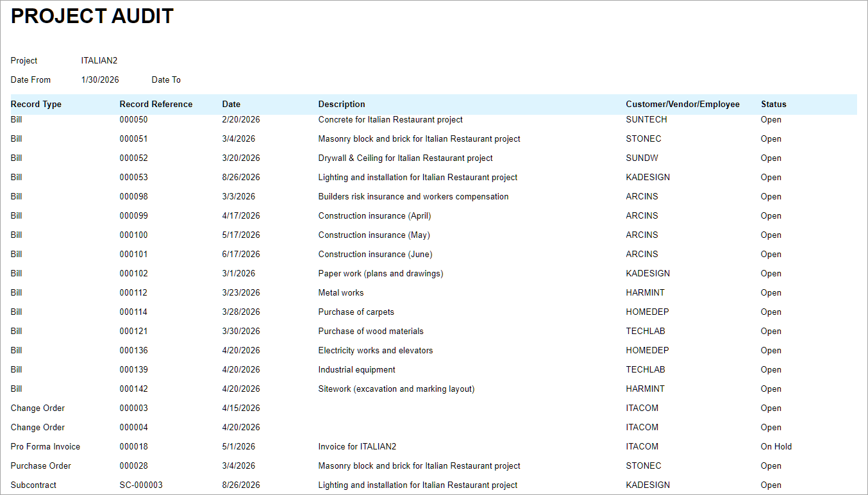Click the Purchase Order record type
The image size is (868, 495).
click(41, 466)
